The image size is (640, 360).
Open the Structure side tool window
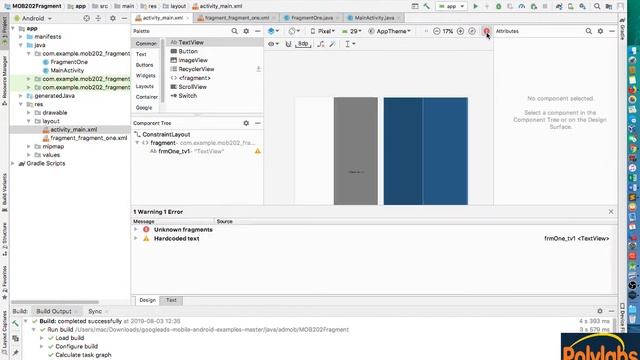tap(4, 239)
